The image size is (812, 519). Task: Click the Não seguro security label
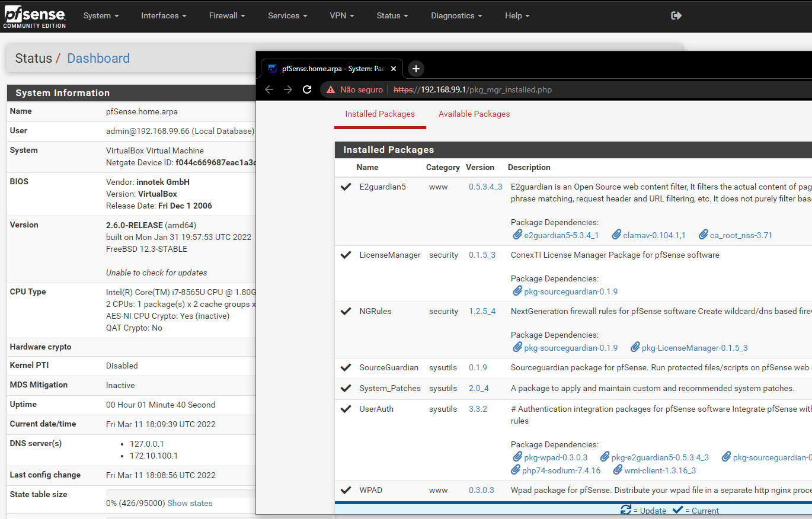tap(362, 90)
